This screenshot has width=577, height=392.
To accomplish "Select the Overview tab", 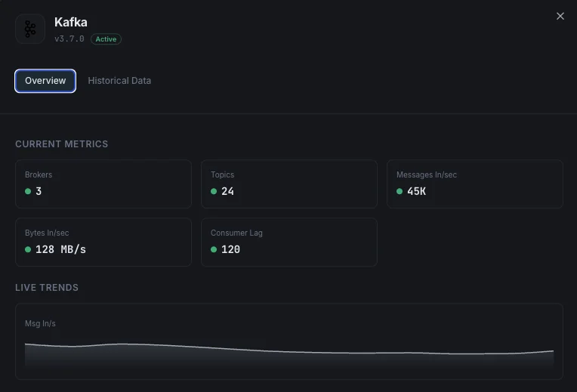I will tap(45, 81).
